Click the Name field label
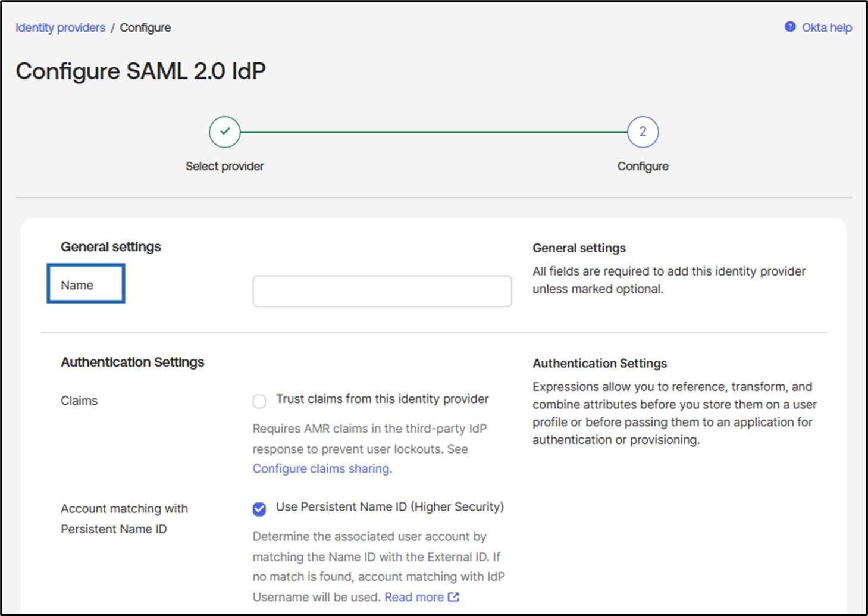Image resolution: width=868 pixels, height=616 pixels. pos(77,285)
